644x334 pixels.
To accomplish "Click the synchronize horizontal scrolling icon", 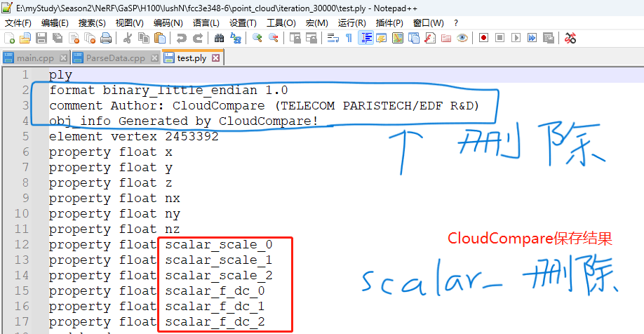I will [x=311, y=38].
